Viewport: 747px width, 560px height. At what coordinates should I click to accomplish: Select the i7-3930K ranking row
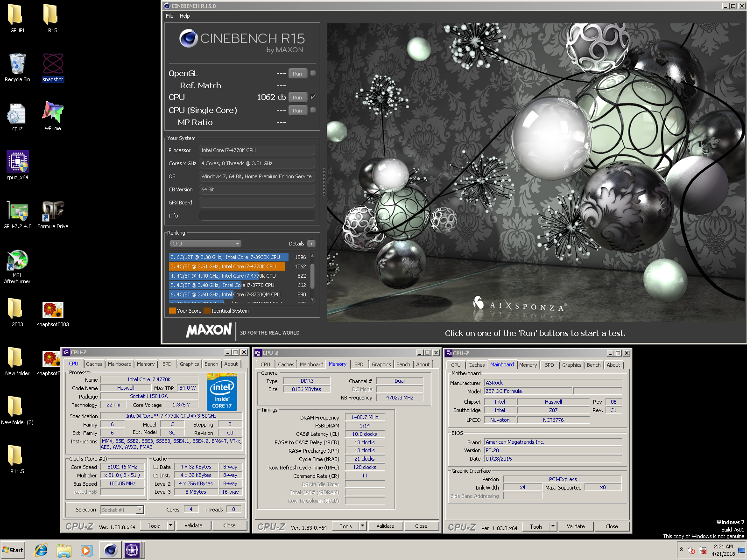238,257
